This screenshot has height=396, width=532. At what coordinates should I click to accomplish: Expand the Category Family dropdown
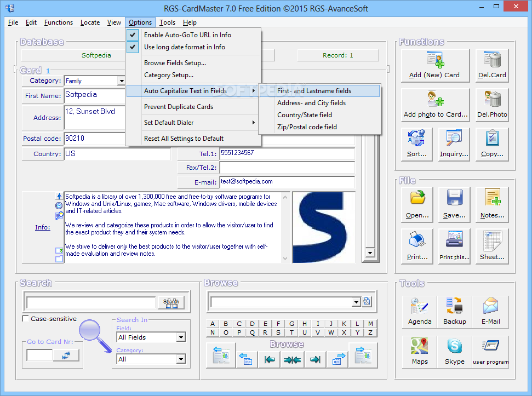point(122,81)
